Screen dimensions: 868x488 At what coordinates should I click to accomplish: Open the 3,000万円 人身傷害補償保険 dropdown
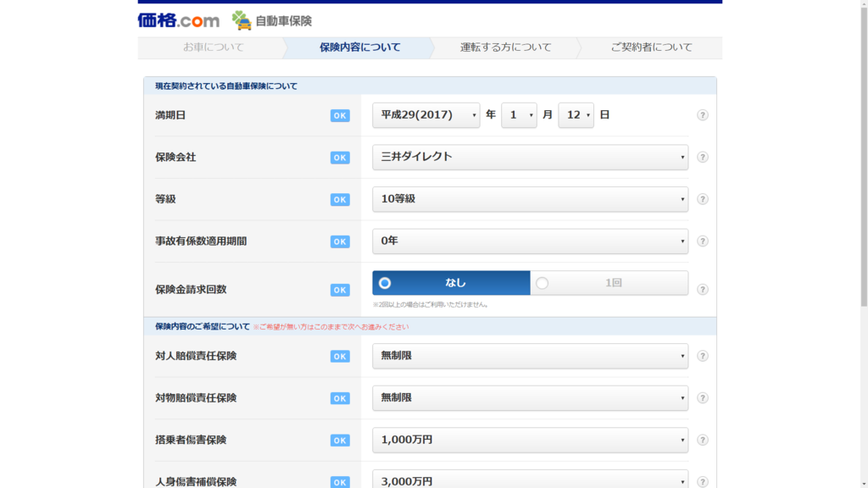click(531, 480)
